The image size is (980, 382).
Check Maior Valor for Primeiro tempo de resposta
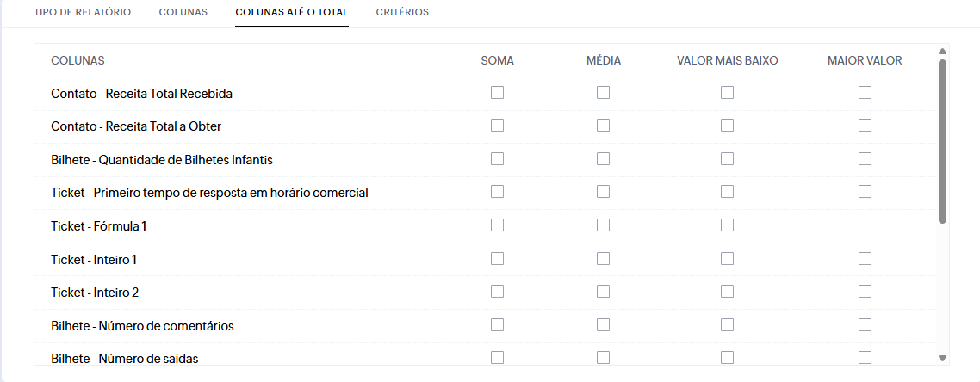[865, 192]
